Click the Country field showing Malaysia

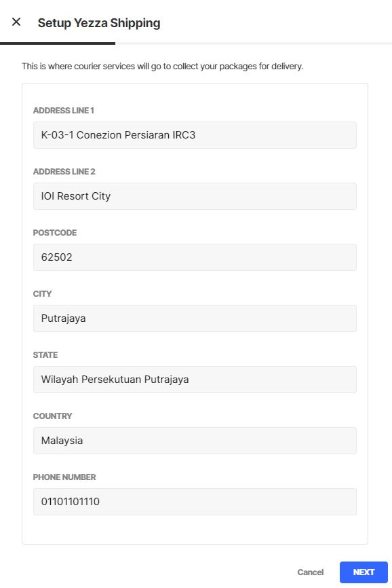[195, 441]
